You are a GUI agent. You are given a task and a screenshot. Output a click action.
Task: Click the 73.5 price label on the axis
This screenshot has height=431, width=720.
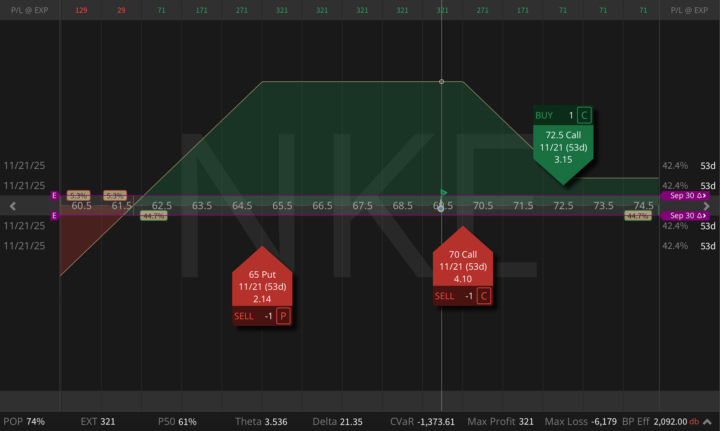(603, 206)
